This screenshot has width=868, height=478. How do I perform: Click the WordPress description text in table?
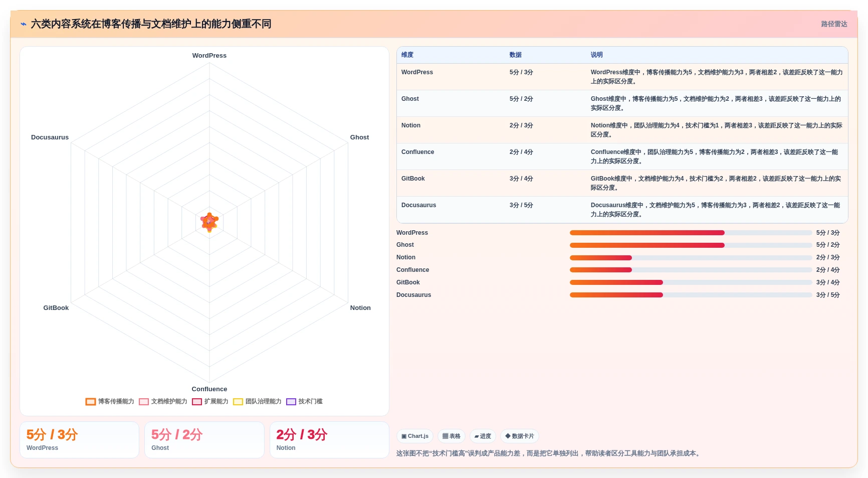click(x=717, y=77)
